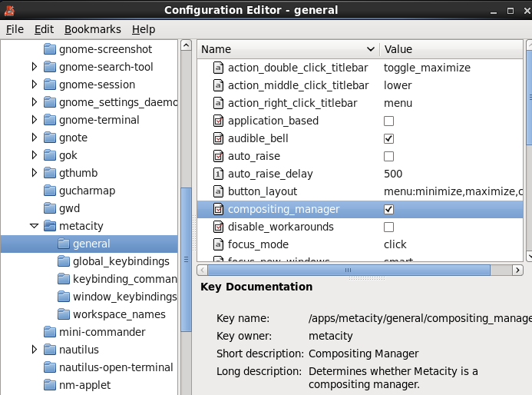Click the boolean icon beside application_based
The height and width of the screenshot is (395, 532).
pos(219,121)
